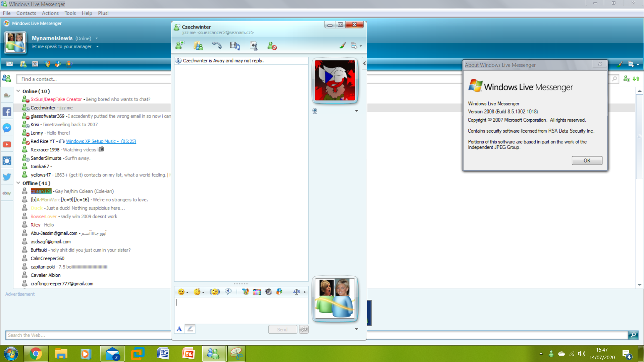
Task: Open options arrow below Czechwinter's display picture
Action: click(x=357, y=111)
